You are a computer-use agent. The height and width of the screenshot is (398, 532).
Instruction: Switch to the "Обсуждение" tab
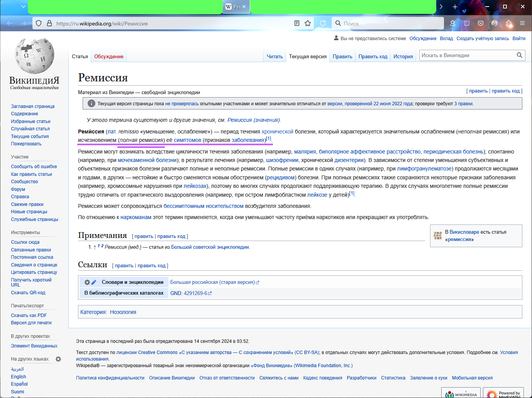click(x=109, y=56)
